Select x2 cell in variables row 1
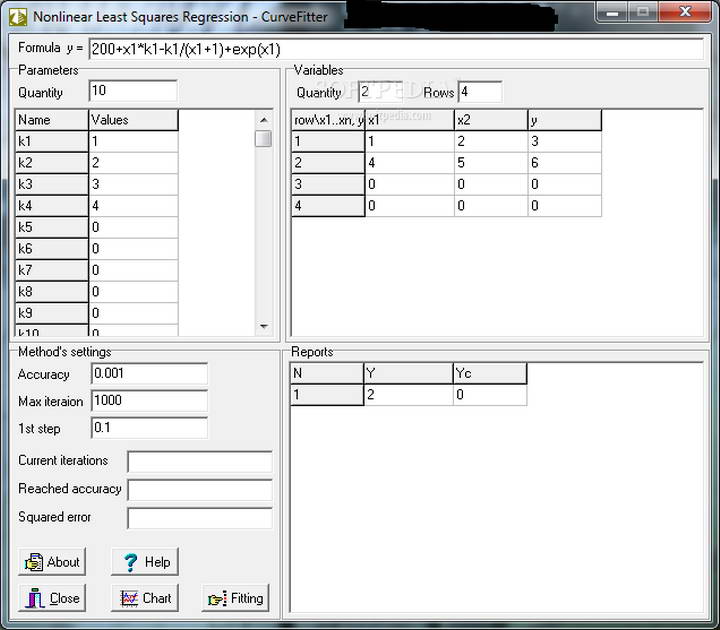This screenshot has width=720, height=630. pyautogui.click(x=491, y=141)
